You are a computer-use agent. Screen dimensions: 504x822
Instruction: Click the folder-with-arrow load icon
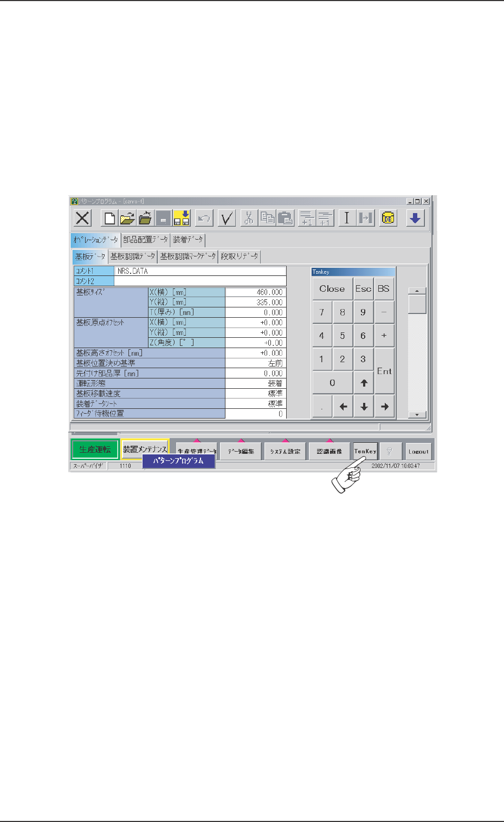(x=146, y=219)
